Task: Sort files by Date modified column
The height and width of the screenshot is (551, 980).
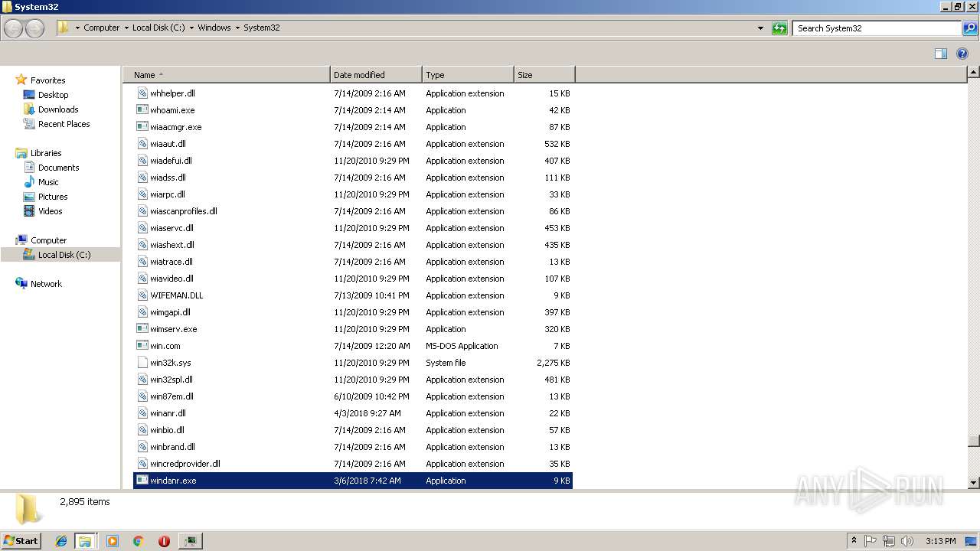Action: coord(376,75)
